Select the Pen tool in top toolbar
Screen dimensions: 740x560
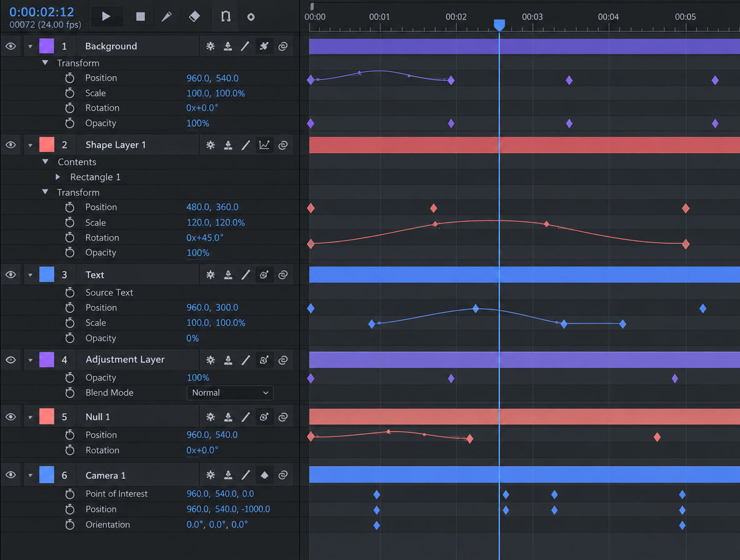click(x=166, y=16)
